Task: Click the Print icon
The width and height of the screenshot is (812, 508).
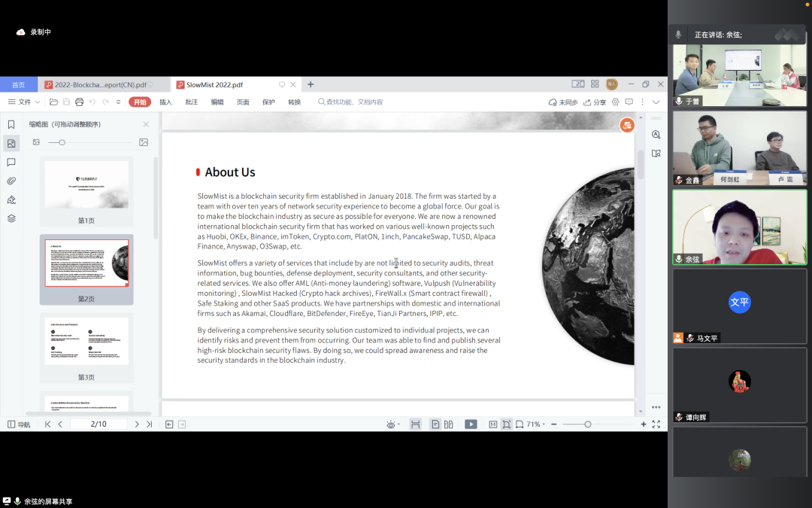Action: [x=79, y=102]
